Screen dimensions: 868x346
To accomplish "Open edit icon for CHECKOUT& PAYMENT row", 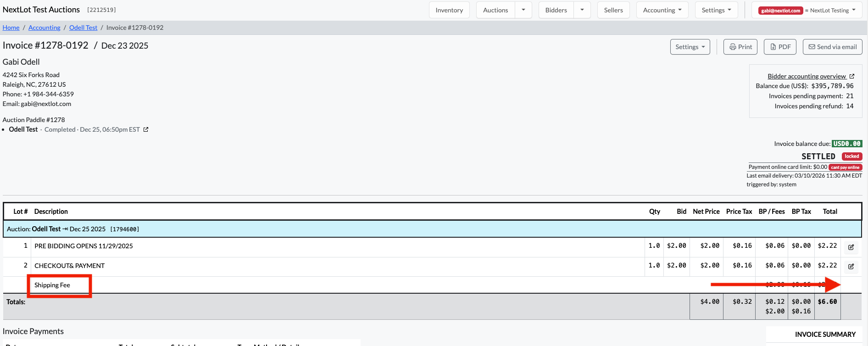I will click(x=851, y=266).
